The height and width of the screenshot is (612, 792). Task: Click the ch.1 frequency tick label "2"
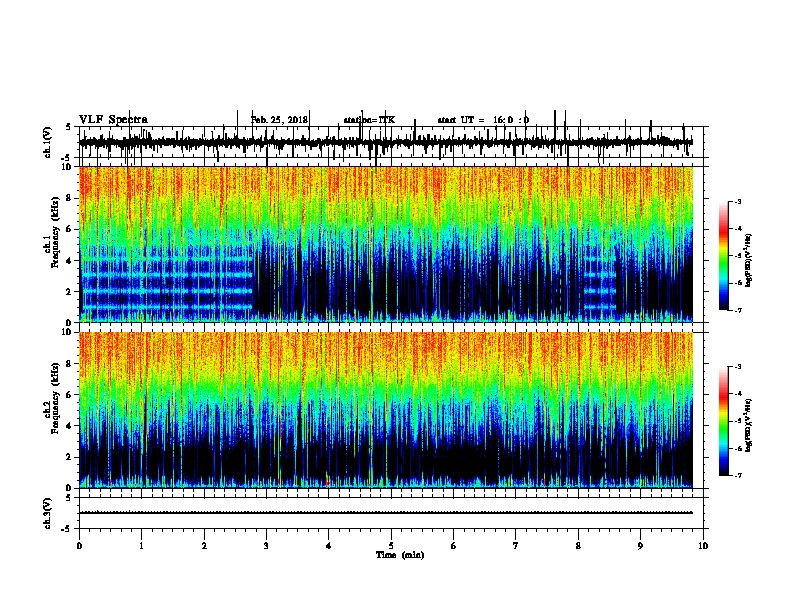(70, 291)
